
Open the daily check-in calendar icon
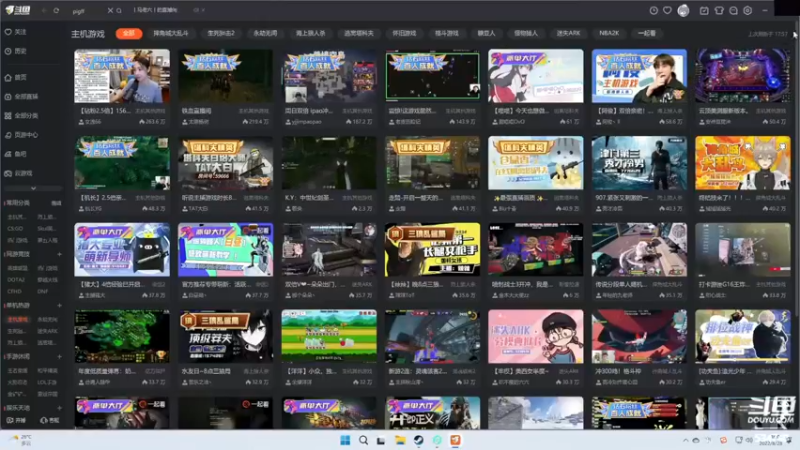pos(704,10)
